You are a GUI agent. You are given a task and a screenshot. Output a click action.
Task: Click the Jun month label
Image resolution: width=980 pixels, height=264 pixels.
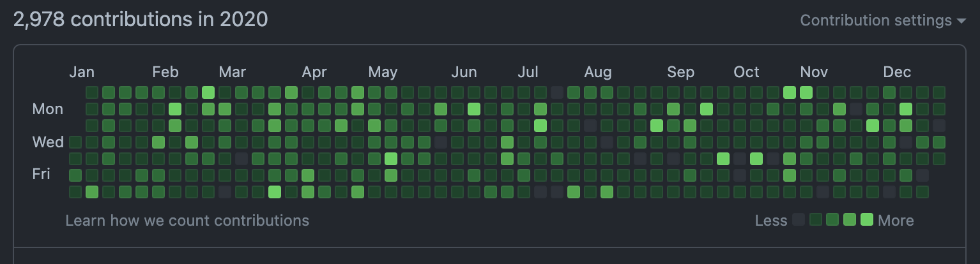(464, 72)
